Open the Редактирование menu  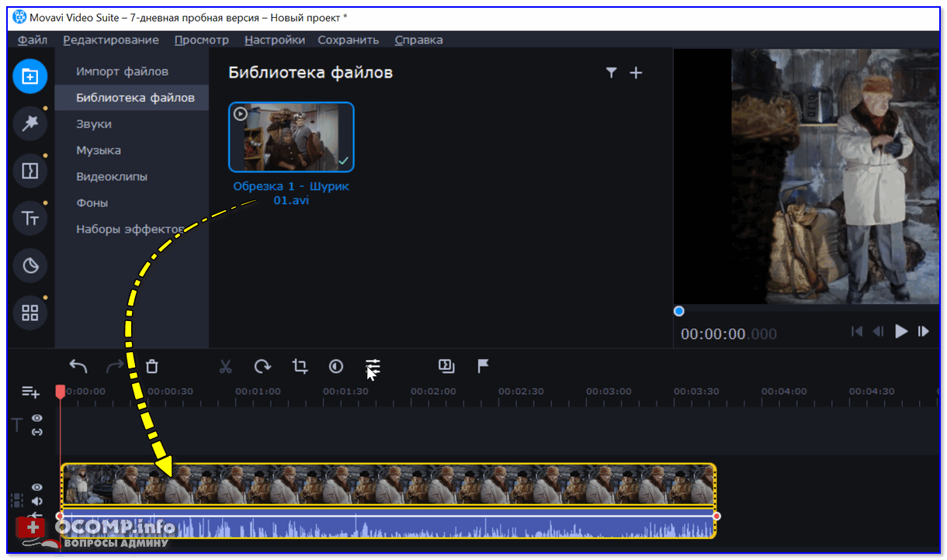pos(111,40)
